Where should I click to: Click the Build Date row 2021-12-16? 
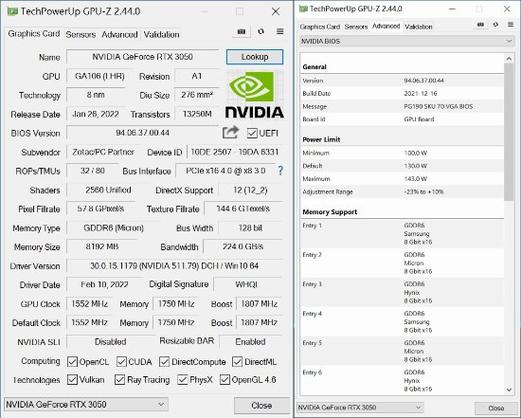(x=402, y=93)
